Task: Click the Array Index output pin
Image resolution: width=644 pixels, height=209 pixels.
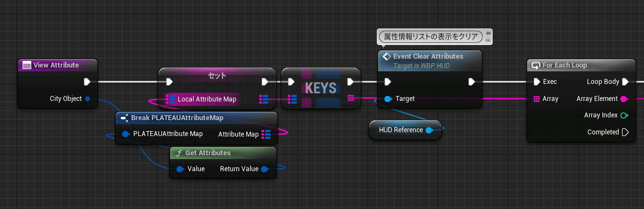Action: point(624,115)
